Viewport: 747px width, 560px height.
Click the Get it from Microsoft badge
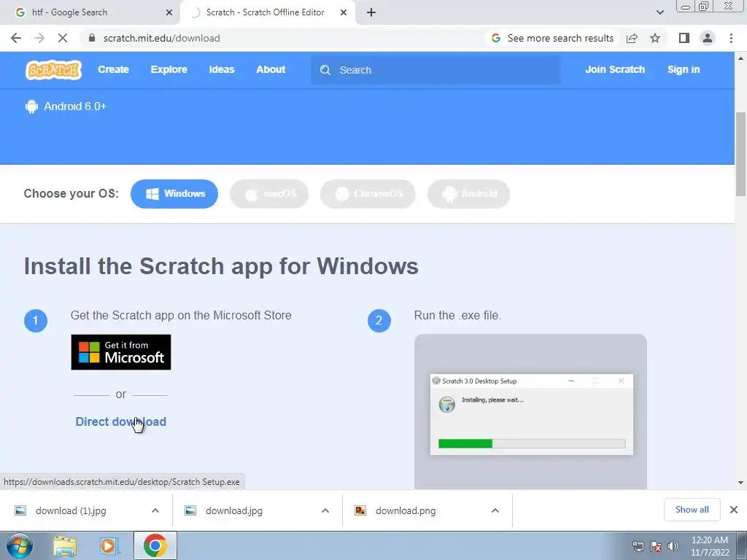(x=121, y=352)
